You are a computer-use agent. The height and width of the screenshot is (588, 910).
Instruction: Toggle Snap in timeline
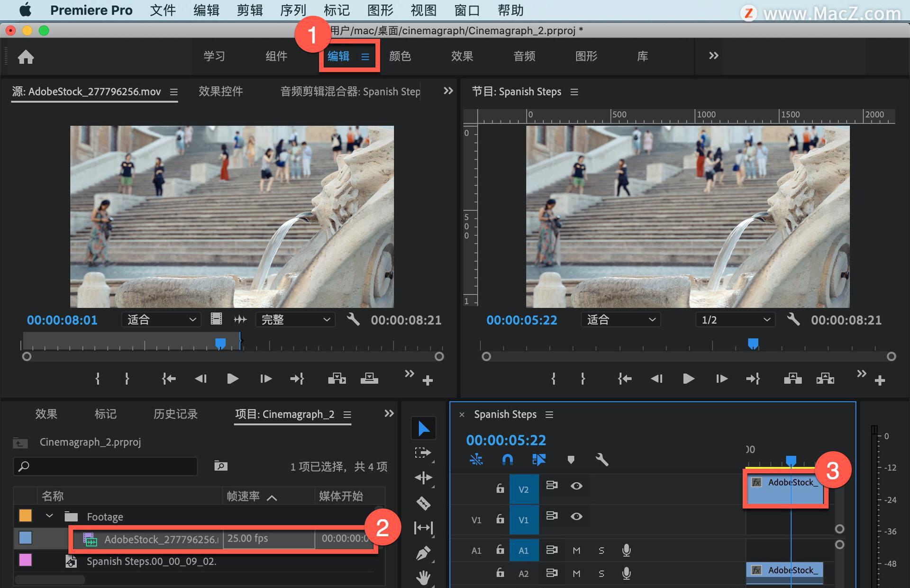point(507,459)
